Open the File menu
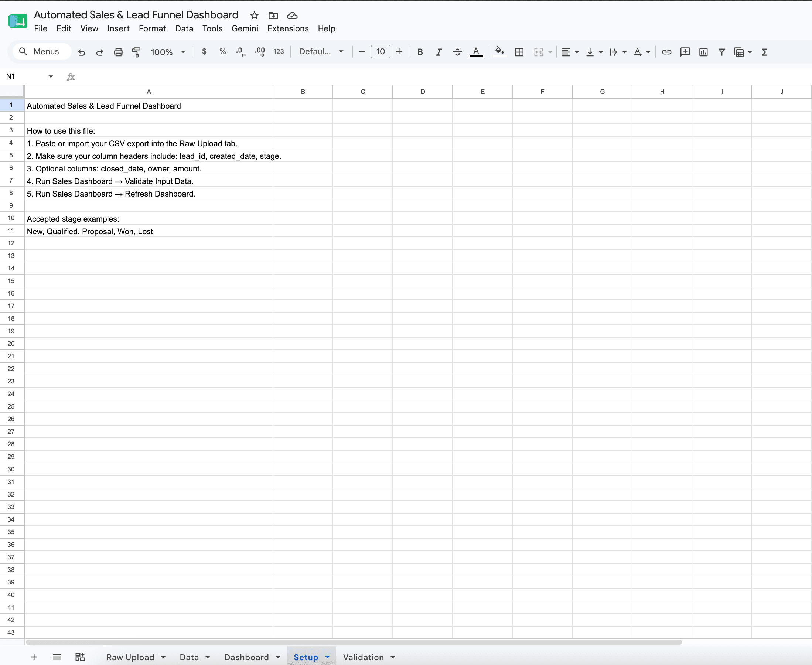Viewport: 812px width, 665px height. [41, 29]
